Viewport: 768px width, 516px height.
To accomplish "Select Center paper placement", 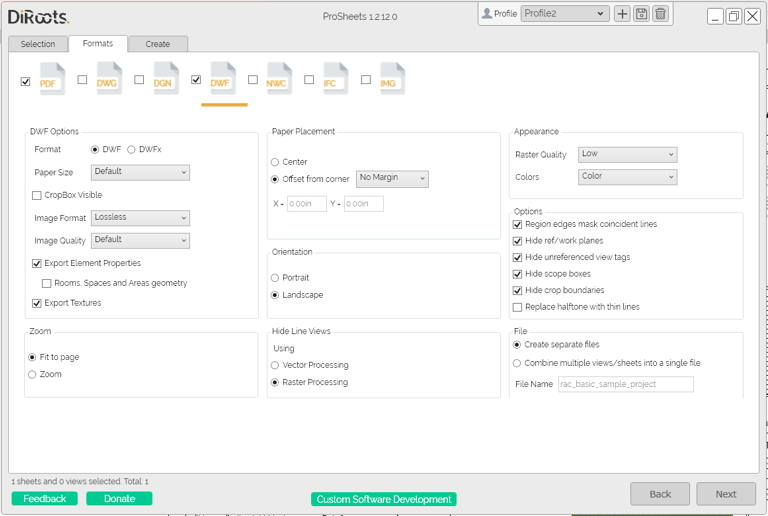I will 275,162.
